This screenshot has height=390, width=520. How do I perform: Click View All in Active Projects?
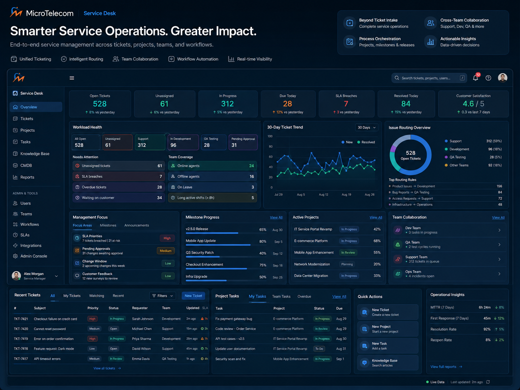tap(376, 218)
